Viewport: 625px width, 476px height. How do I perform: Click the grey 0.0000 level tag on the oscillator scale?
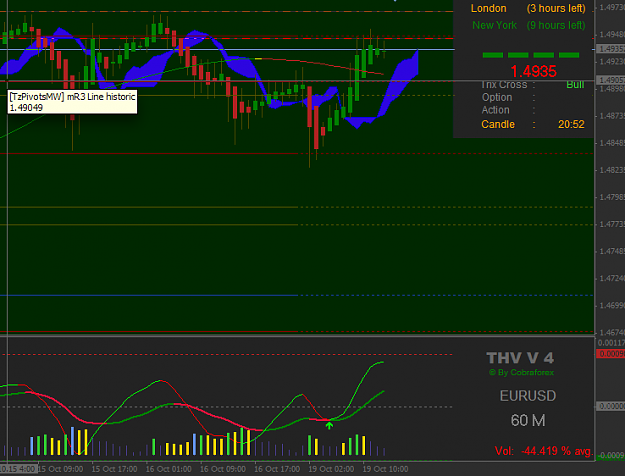pyautogui.click(x=610, y=406)
